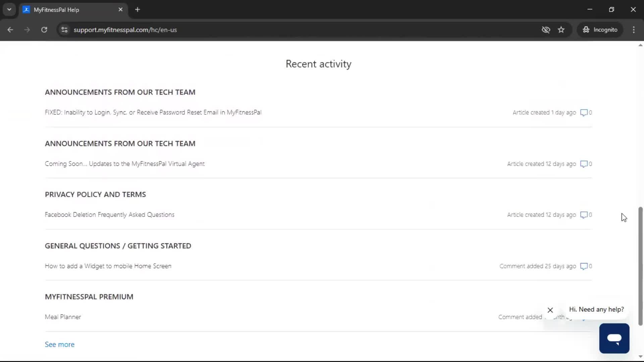This screenshot has height=362, width=644.
Task: Open a new browser tab
Action: [x=138, y=9]
